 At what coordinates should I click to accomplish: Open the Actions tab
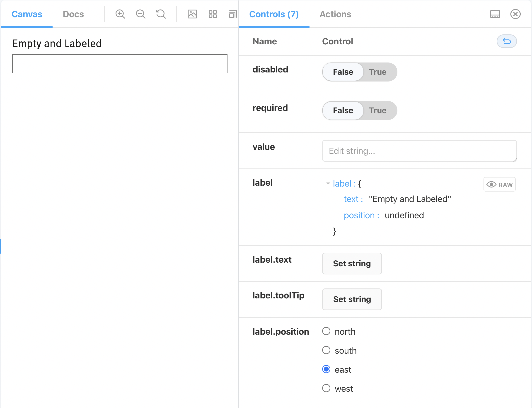pyautogui.click(x=335, y=14)
